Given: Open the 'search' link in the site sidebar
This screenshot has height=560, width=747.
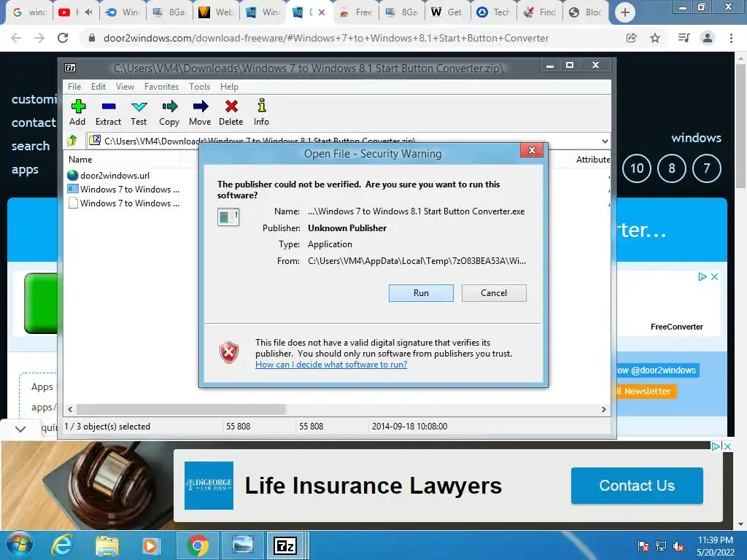Looking at the screenshot, I should [x=31, y=146].
